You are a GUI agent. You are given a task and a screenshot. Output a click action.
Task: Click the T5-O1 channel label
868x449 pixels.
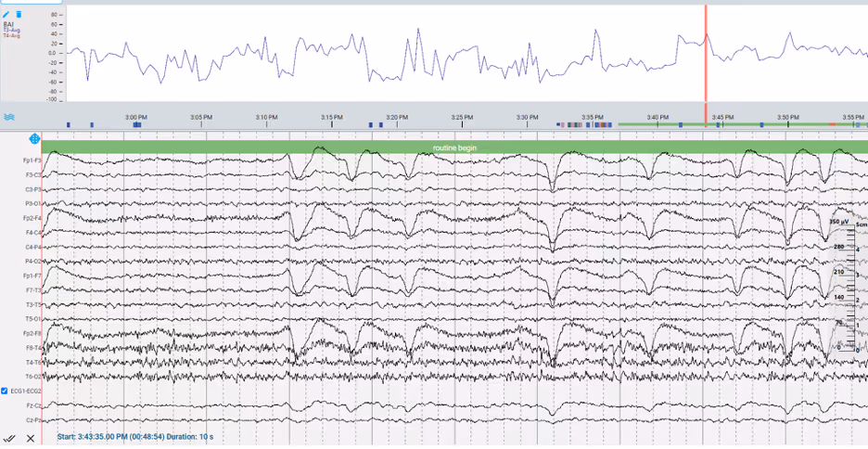click(32, 319)
